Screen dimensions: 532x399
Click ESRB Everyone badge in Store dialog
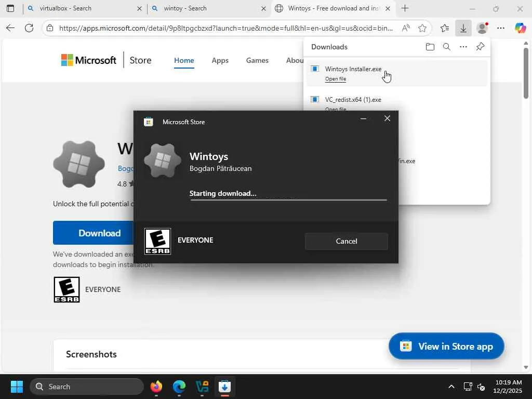click(158, 241)
